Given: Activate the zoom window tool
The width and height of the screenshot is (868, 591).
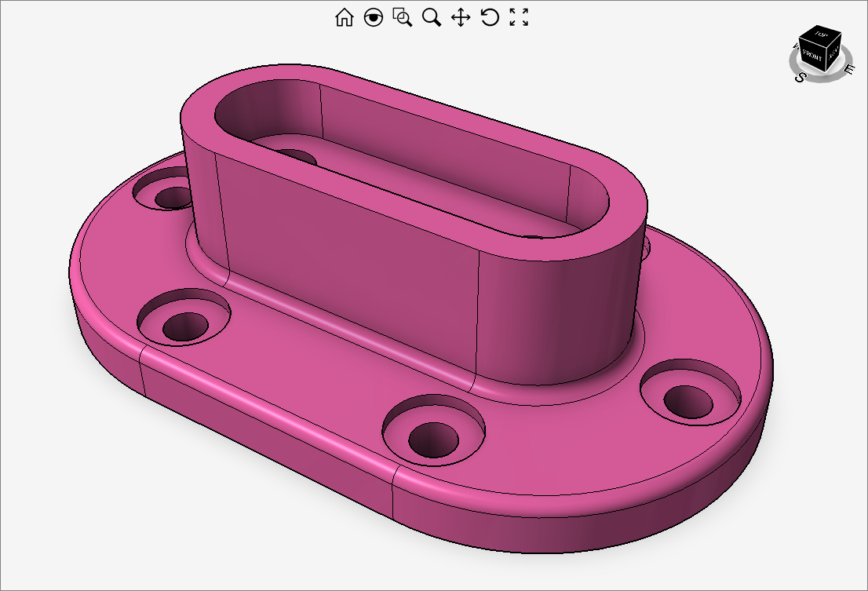Looking at the screenshot, I should [x=403, y=17].
